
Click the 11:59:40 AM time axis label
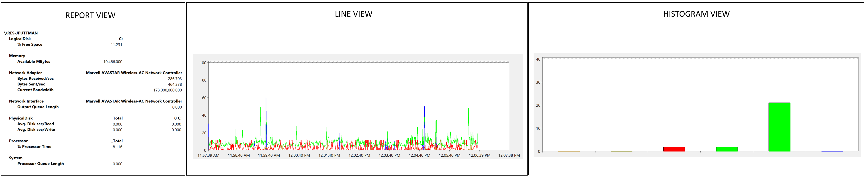pos(269,156)
